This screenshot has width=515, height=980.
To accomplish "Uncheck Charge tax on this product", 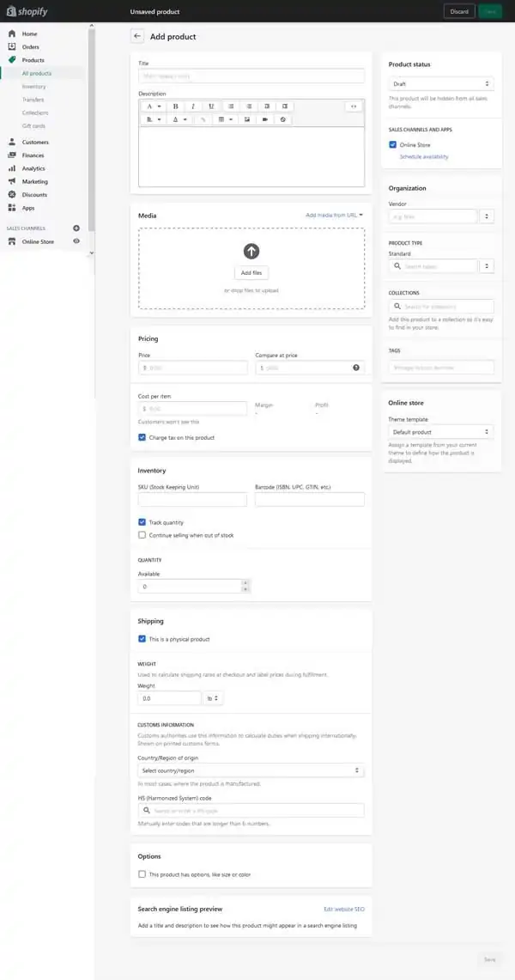I will (142, 437).
